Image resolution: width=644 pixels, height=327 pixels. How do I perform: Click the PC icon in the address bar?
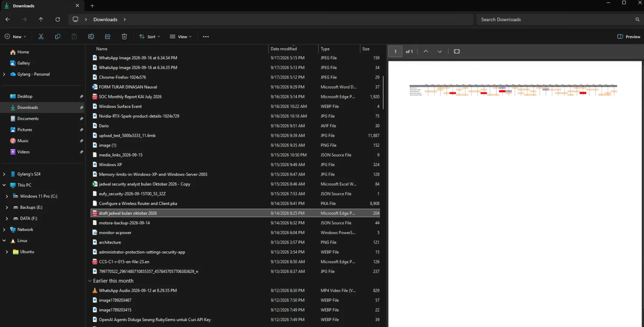point(75,19)
